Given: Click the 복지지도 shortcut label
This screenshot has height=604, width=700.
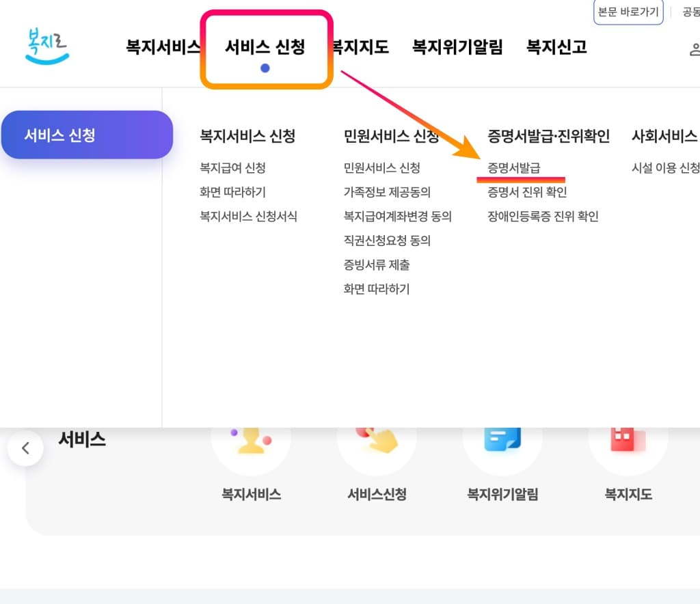Looking at the screenshot, I should pyautogui.click(x=628, y=494).
